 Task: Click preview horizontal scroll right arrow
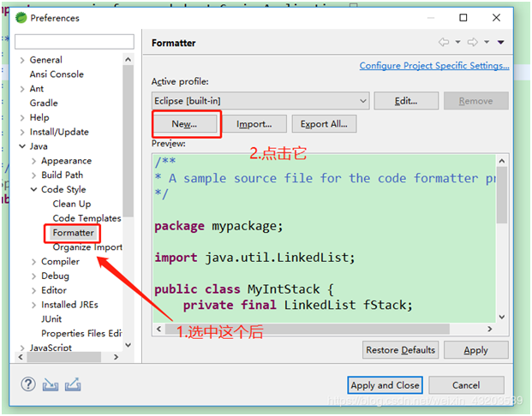point(489,329)
